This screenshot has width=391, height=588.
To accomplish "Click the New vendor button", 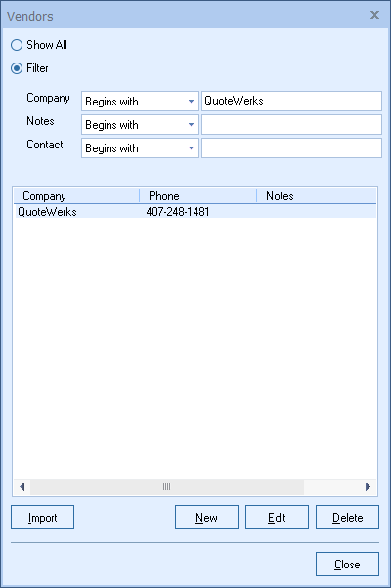I will coord(206,517).
